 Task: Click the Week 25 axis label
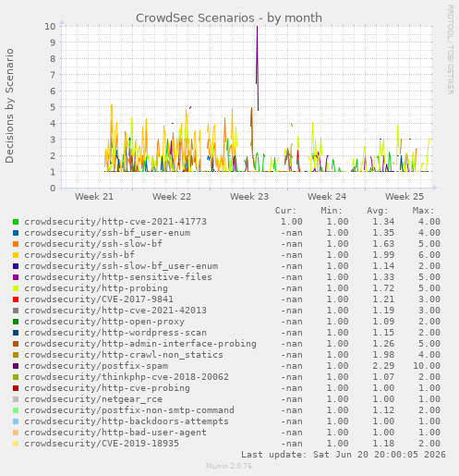pos(405,197)
